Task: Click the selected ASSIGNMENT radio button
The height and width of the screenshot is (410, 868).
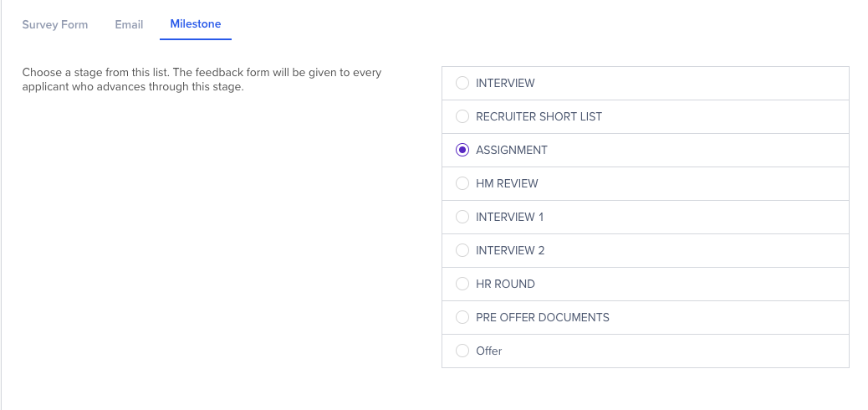Action: (x=462, y=150)
